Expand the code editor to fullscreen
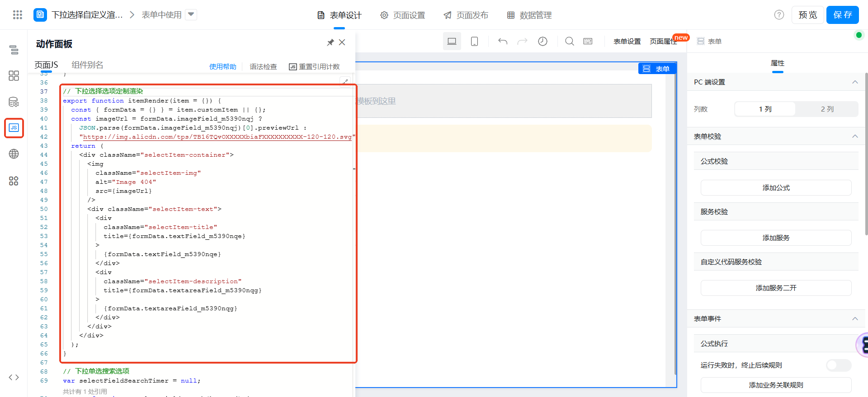The image size is (868, 397). click(345, 82)
